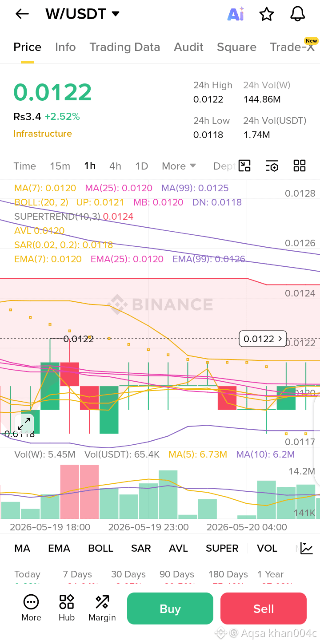The height and width of the screenshot is (644, 320).
Task: Toggle the VOL indicator
Action: click(x=267, y=548)
